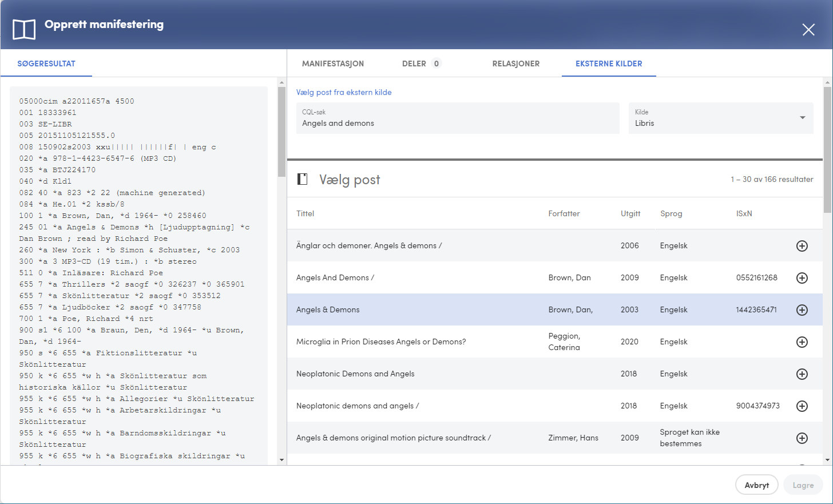Click "Sproget kan ikke bestemmes" language cell
The height and width of the screenshot is (504, 833).
click(x=690, y=438)
